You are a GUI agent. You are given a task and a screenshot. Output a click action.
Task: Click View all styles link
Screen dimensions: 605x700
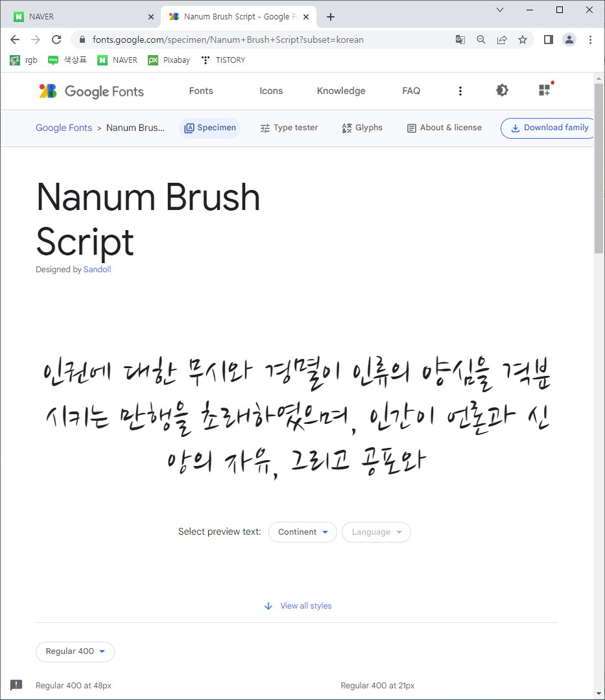coord(298,606)
